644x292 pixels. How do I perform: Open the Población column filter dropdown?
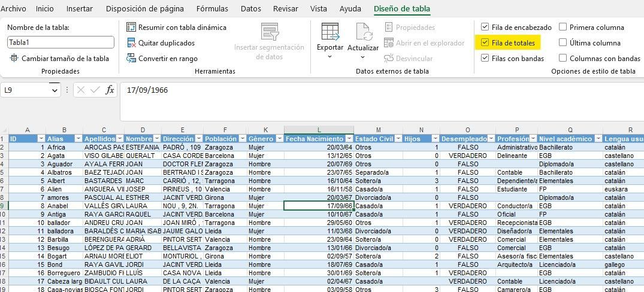(x=241, y=139)
